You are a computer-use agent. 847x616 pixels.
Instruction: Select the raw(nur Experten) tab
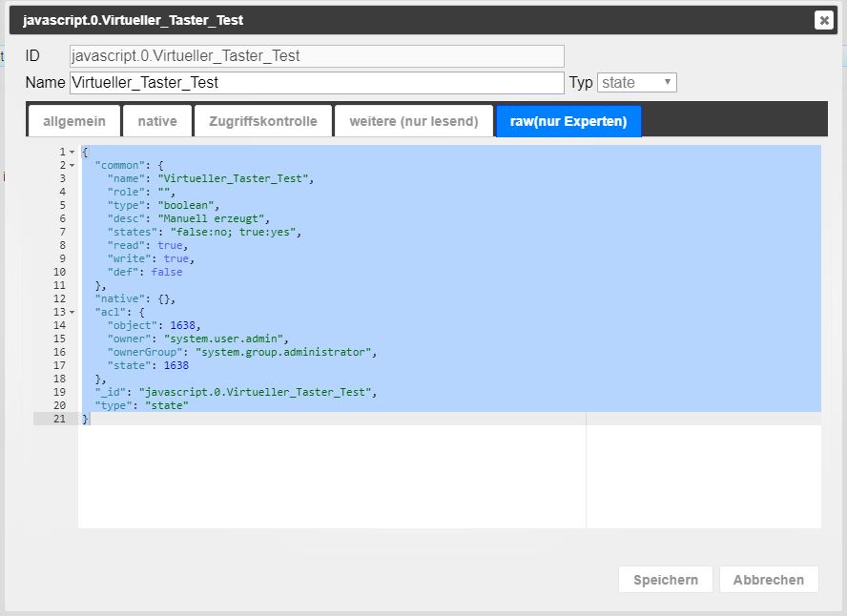[568, 122]
